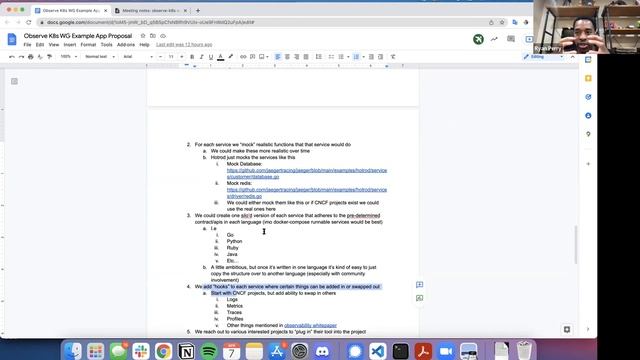The height and width of the screenshot is (360, 640).
Task: Open the Editing mode dropdown
Action: (x=543, y=57)
